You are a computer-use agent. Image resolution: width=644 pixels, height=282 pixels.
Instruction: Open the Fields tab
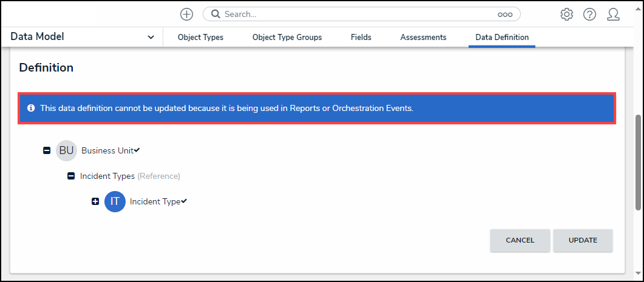(x=361, y=38)
